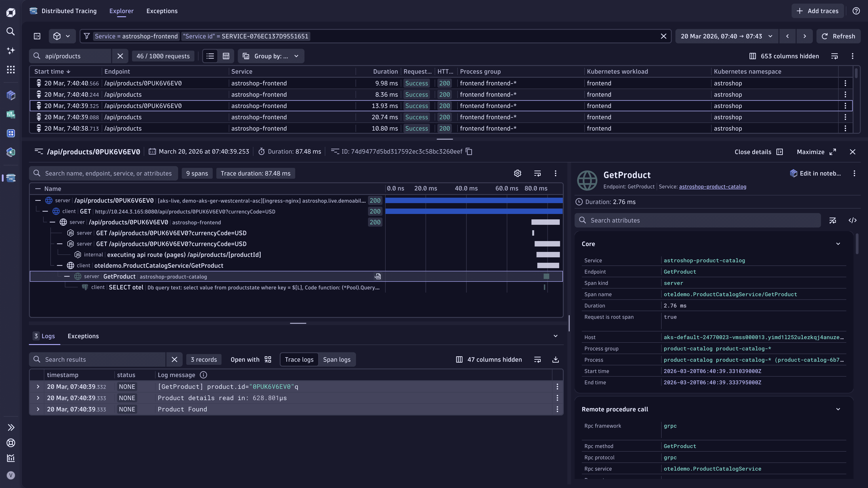Screen dimensions: 868x488
Task: Adjust trace column line wrap settings icon
Action: click(538, 174)
